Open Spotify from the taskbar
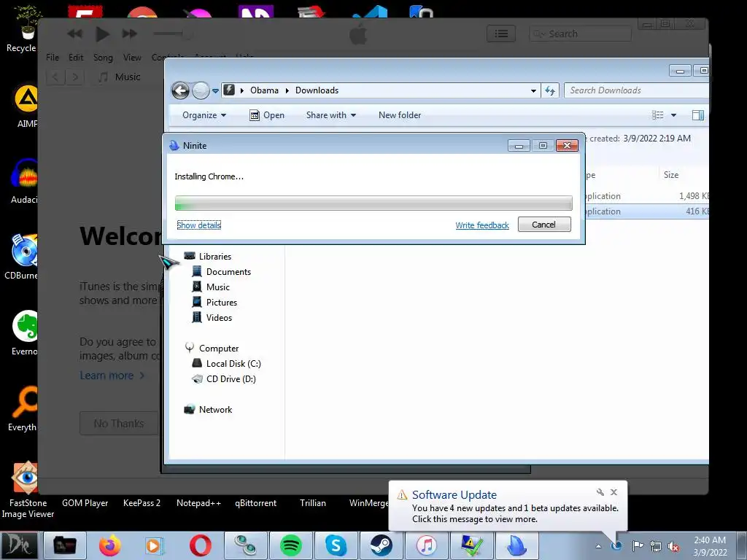The height and width of the screenshot is (560, 747). (x=290, y=545)
